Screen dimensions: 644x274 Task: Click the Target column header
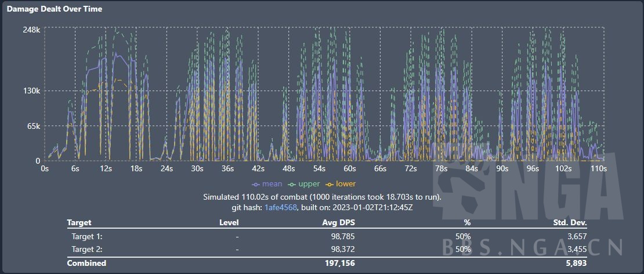[x=79, y=222]
